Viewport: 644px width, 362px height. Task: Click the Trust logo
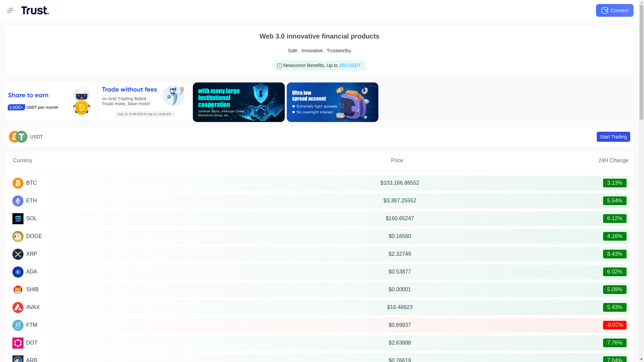pos(35,10)
